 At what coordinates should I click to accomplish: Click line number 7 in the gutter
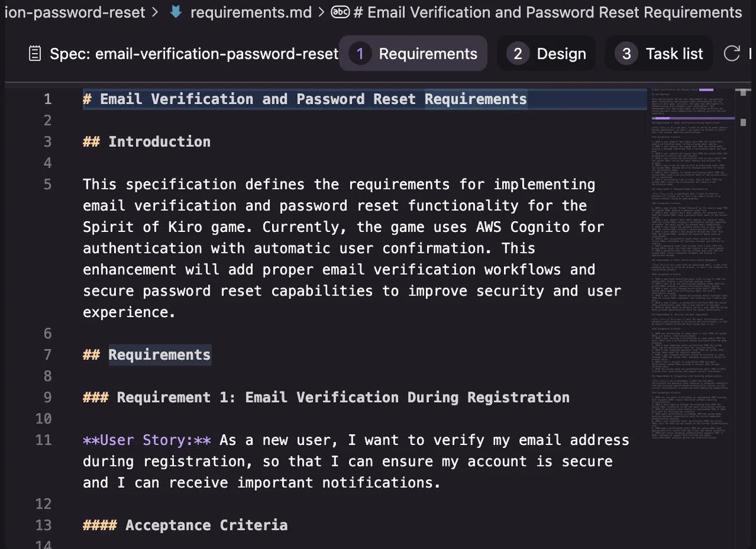point(47,355)
